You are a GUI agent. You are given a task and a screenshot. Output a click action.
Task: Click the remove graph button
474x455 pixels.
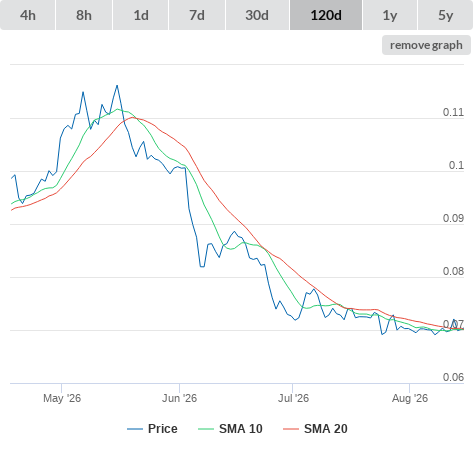(x=426, y=45)
